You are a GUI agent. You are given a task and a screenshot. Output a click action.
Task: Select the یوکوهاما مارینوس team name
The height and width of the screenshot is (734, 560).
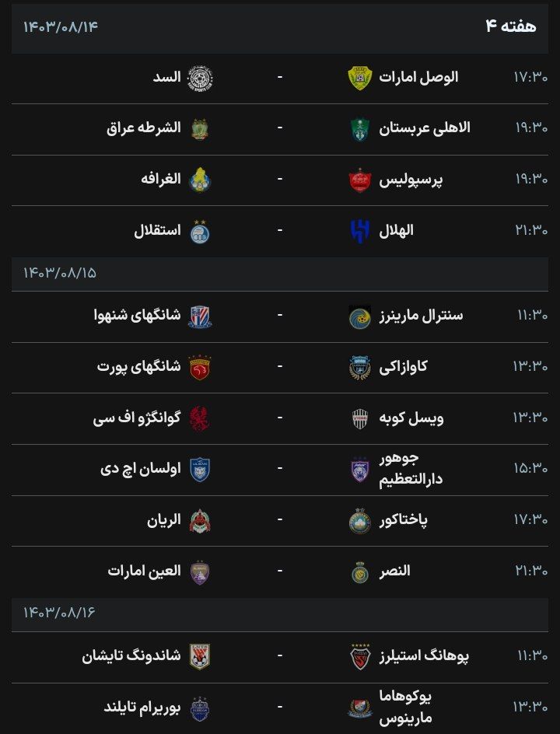pyautogui.click(x=404, y=708)
